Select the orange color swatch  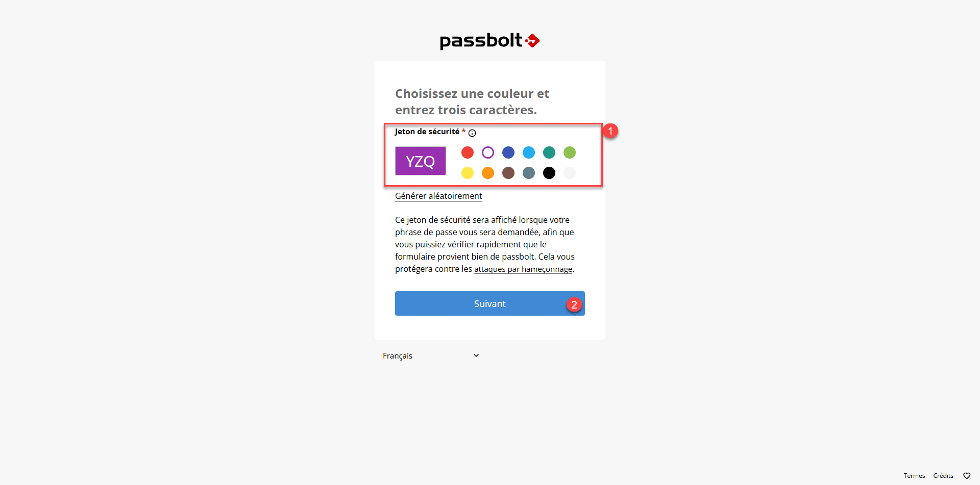[x=488, y=173]
